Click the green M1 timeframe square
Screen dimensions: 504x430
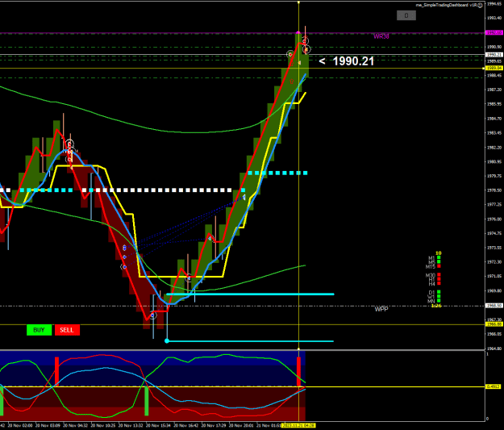(439, 257)
